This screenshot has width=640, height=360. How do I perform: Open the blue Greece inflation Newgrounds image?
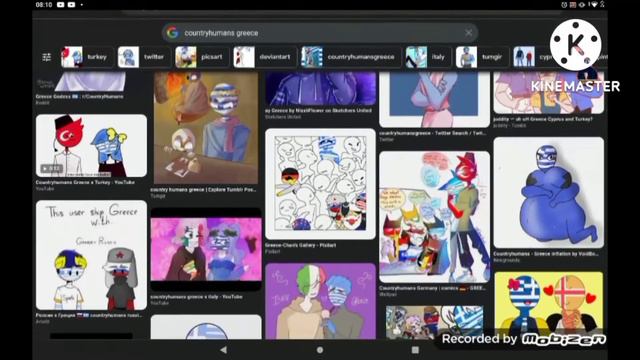coord(549,193)
